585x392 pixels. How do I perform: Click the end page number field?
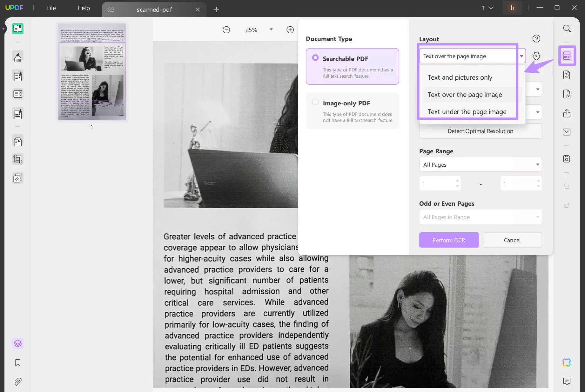pyautogui.click(x=521, y=184)
